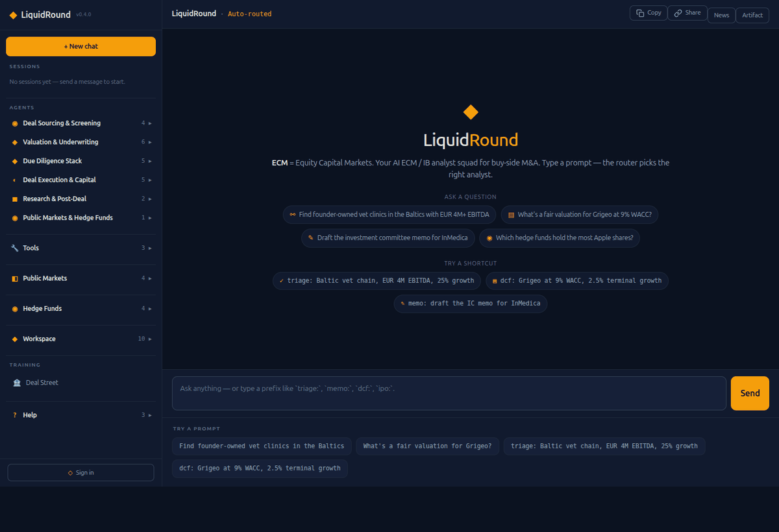779x532 pixels.
Task: Click the Public Markets half-square icon
Action: 15,278
